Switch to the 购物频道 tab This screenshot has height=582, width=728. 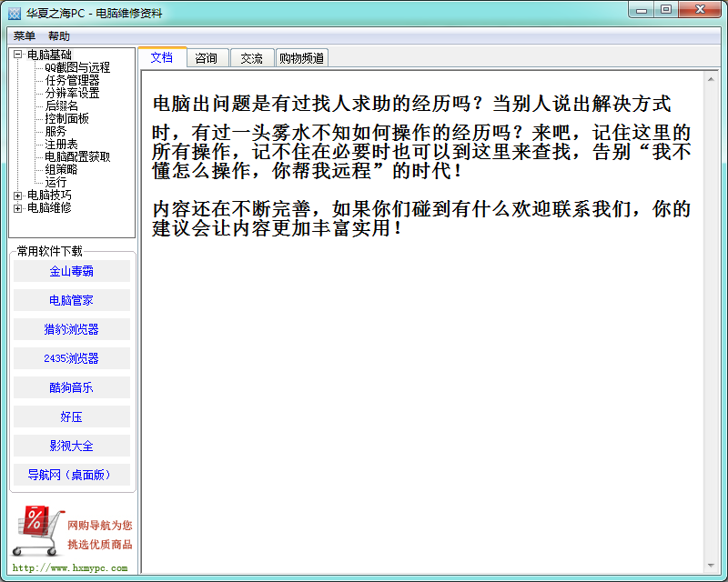click(302, 58)
